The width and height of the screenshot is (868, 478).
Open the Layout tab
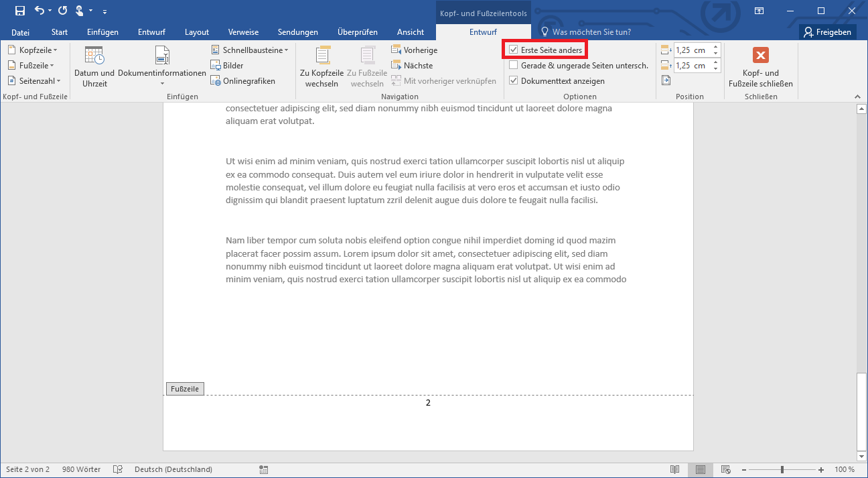(x=197, y=32)
